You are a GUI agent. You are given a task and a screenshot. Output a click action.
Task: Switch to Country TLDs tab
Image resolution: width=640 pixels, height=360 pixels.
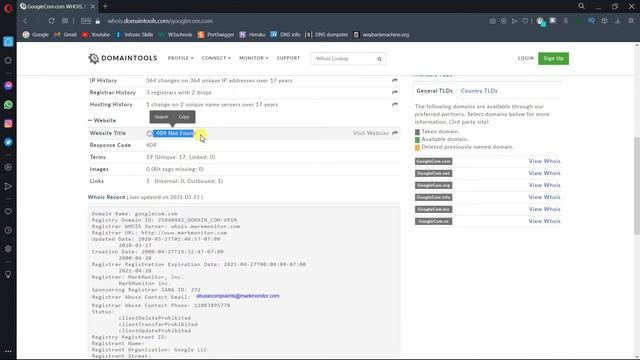coord(479,91)
